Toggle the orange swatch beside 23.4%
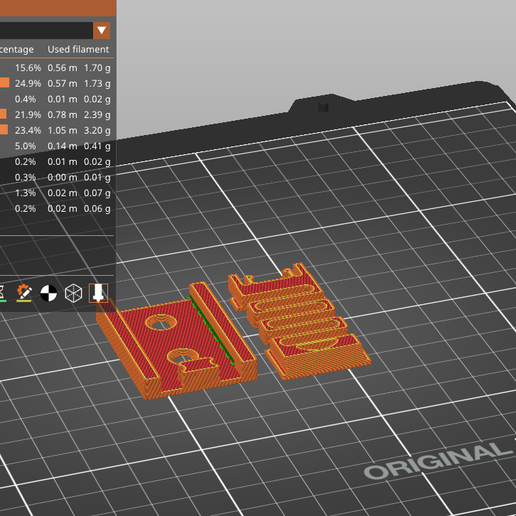Viewport: 516px width, 516px height. (4, 130)
